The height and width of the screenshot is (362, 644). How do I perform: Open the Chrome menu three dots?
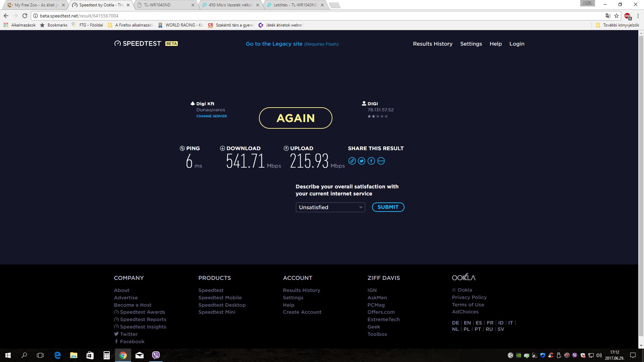[638, 16]
